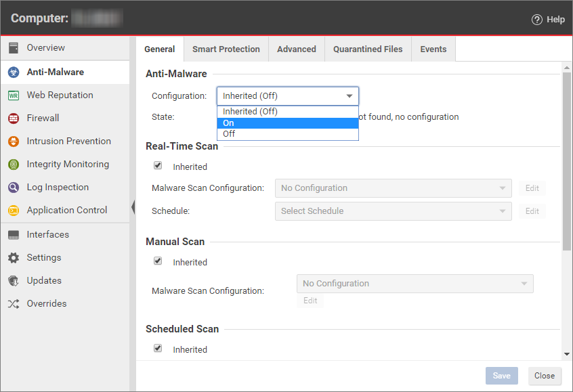Open the Select Schedule dropdown
This screenshot has height=392, width=573.
click(393, 211)
